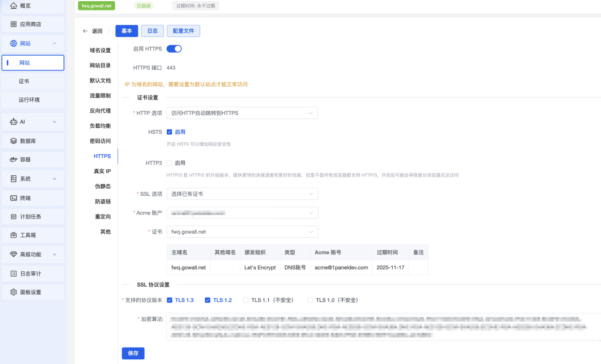The image size is (601, 364).
Task: Uncheck the HSTS 启用 checkbox
Action: [x=169, y=132]
